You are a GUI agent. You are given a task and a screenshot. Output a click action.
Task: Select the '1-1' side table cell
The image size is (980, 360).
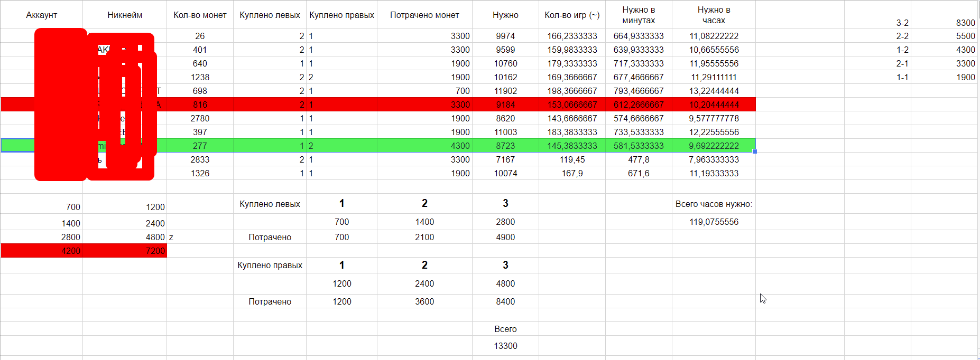pos(877,77)
